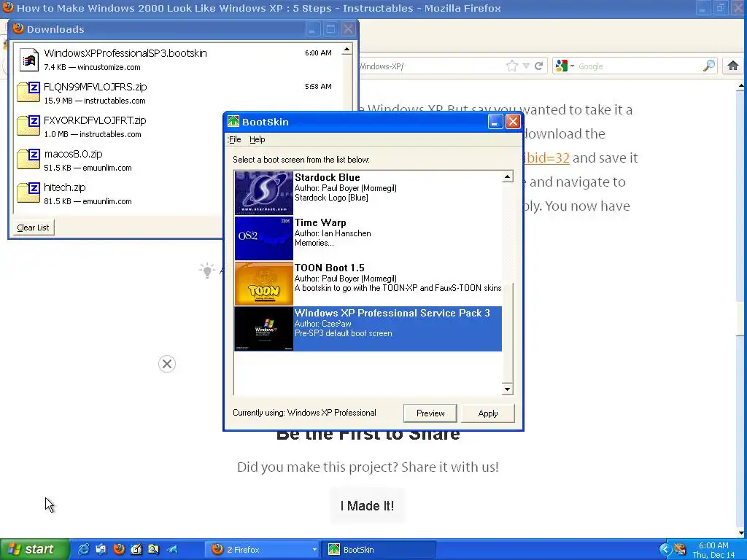Click the Google search input field
This screenshot has height=560, width=747.
pos(638,66)
